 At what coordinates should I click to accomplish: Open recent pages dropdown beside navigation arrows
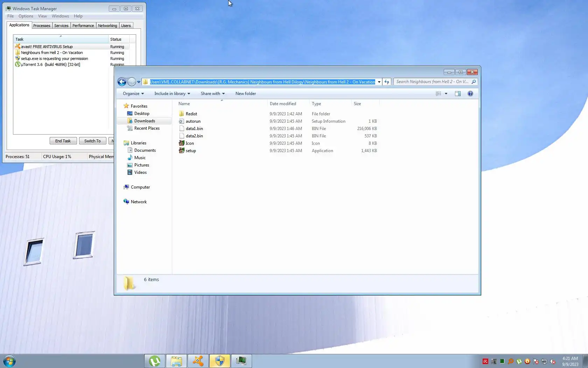tap(139, 82)
